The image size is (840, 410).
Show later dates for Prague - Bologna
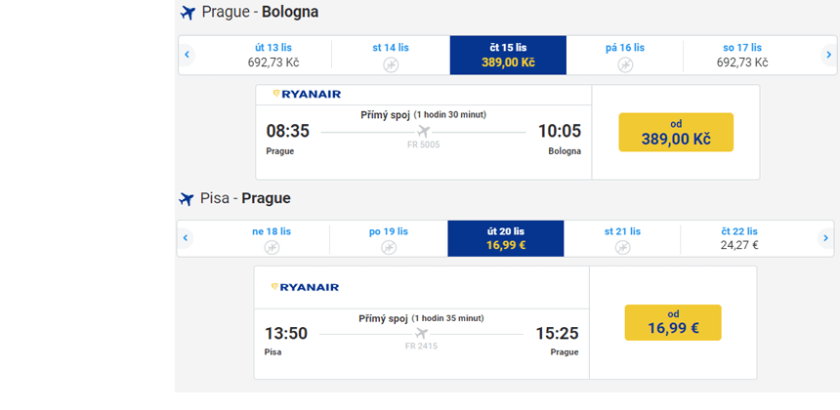[x=827, y=55]
